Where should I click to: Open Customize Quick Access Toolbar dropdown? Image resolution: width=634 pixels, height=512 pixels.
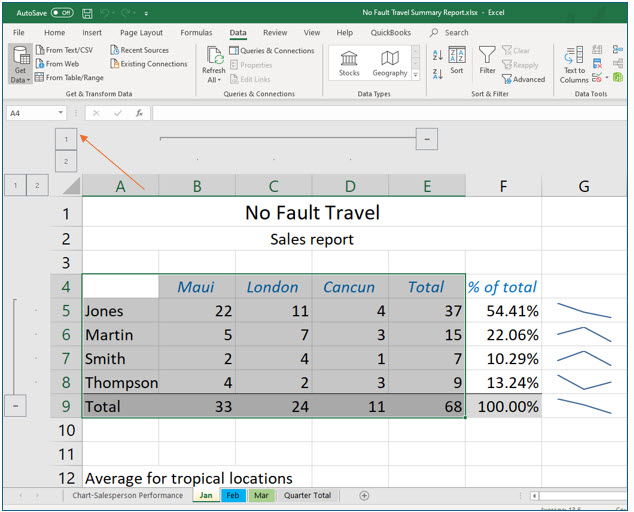click(x=146, y=14)
